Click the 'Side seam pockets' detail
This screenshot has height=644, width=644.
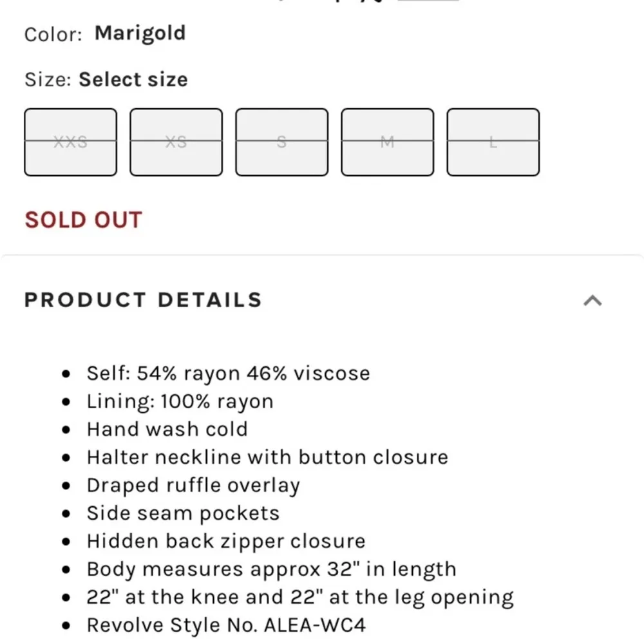183,513
